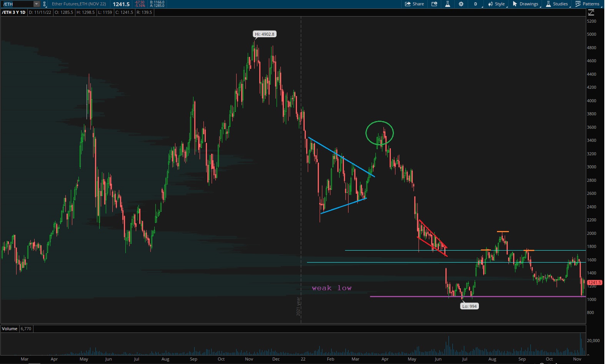The height and width of the screenshot is (364, 607).
Task: Click the L: 1159 low readout
Action: tap(105, 12)
